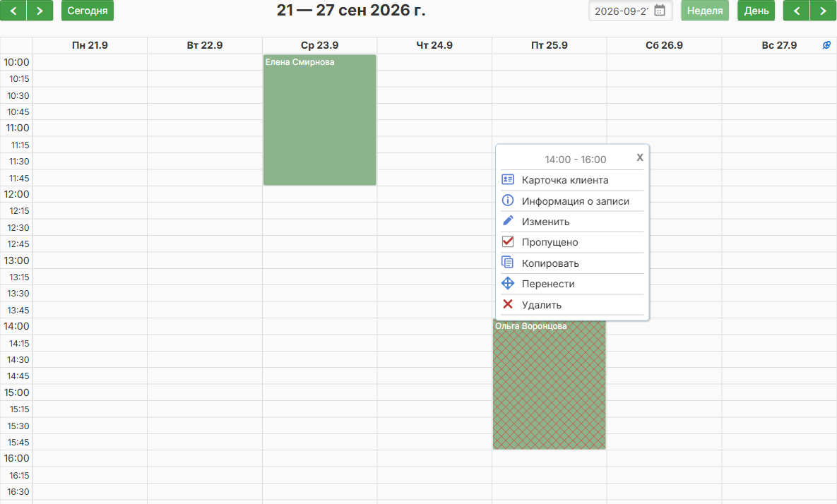
Task: Click the blue refresh icon near Вс 27.9
Action: (826, 45)
